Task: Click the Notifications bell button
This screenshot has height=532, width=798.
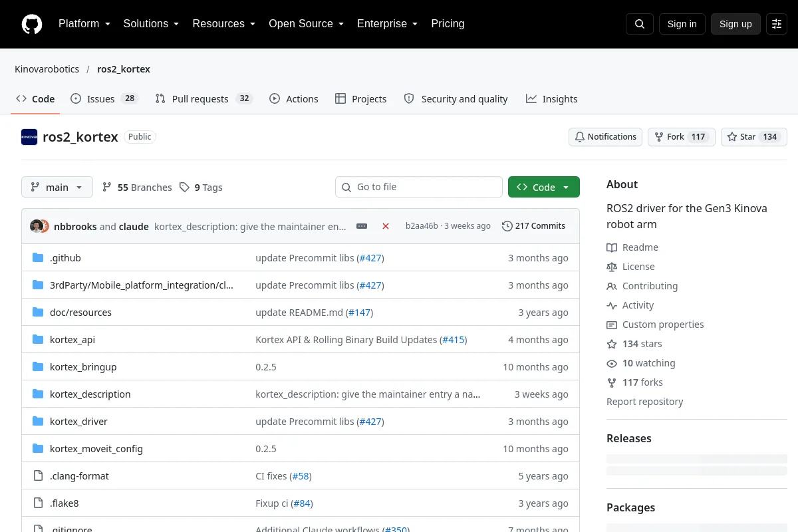Action: click(x=605, y=137)
